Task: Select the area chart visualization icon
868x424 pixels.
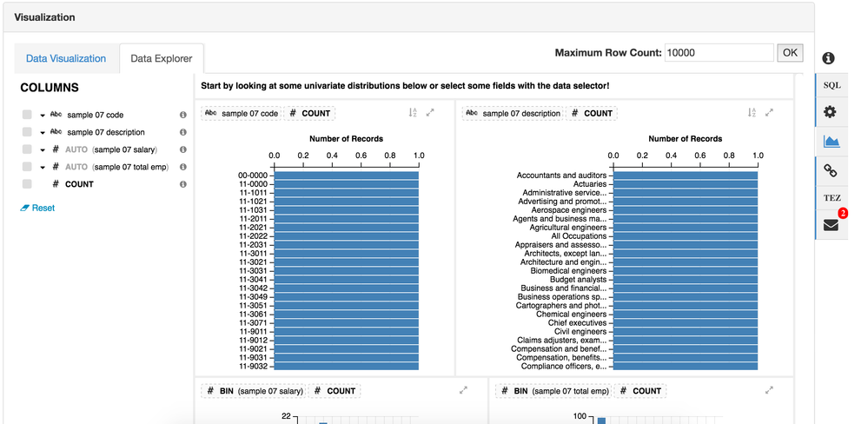Action: coord(831,141)
